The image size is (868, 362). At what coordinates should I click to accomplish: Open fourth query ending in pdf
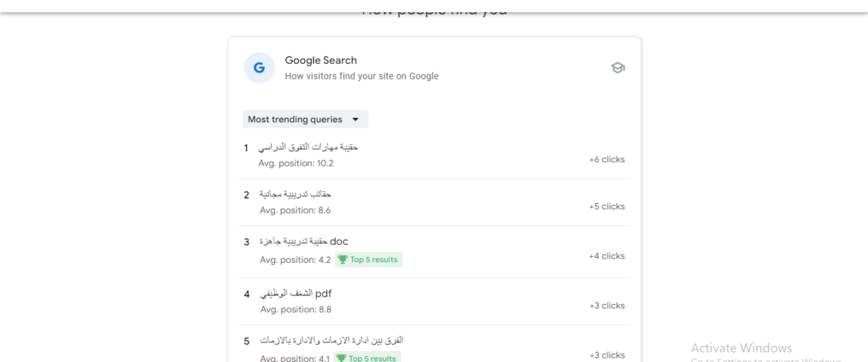pos(435,301)
